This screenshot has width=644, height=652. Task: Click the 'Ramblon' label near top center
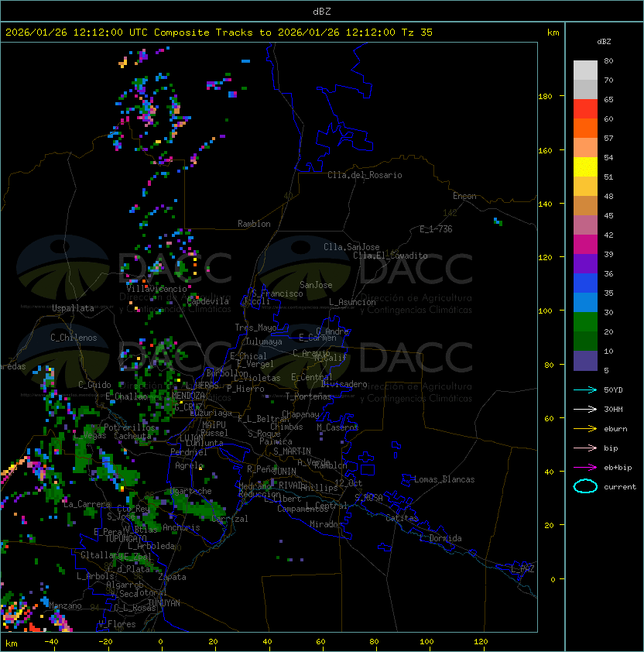tap(254, 224)
